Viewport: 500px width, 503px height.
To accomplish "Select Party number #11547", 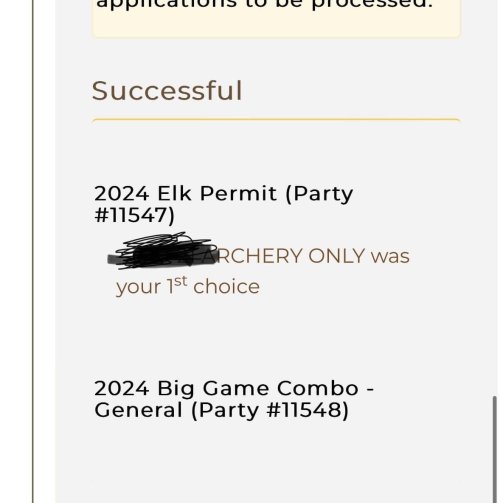I will [134, 215].
